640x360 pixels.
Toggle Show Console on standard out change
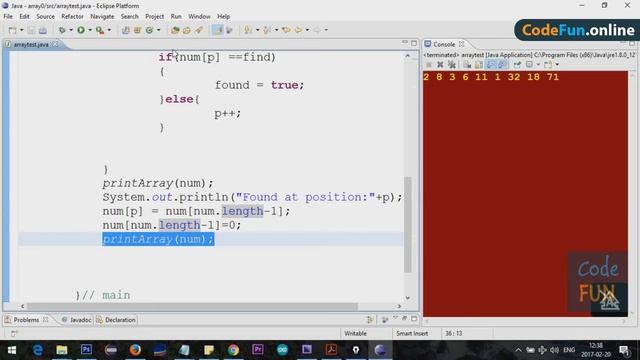coord(491,64)
